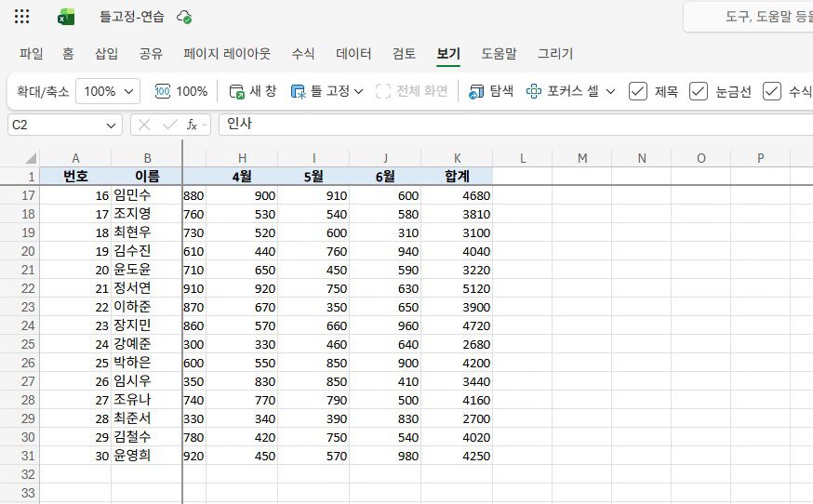Viewport: 813px width, 504px height.
Task: Click the 번호 header cell
Action: [75, 177]
